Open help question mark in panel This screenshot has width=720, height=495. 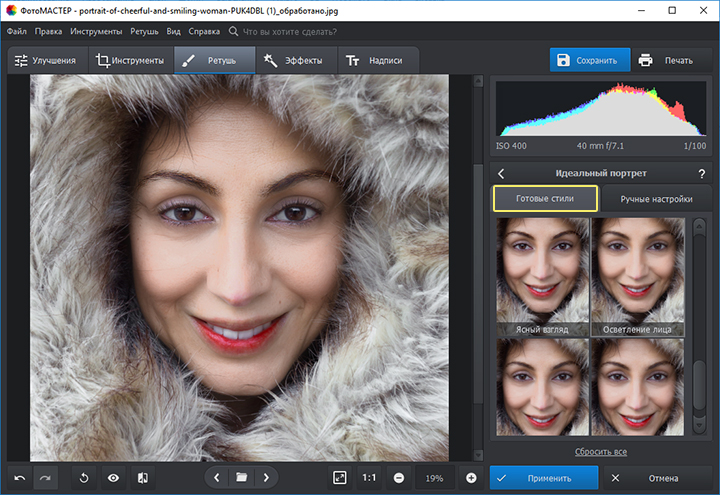pos(702,174)
